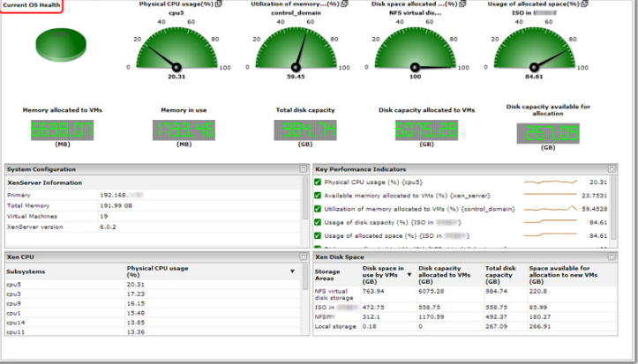The width and height of the screenshot is (638, 364).
Task: Open the popup icon beside Physical CPU usage(%)
Action: (x=218, y=5)
